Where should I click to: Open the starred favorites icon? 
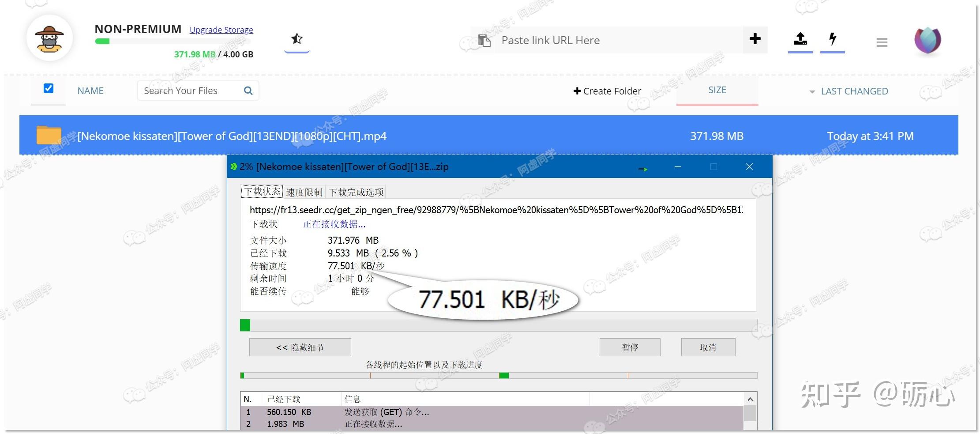(x=297, y=39)
